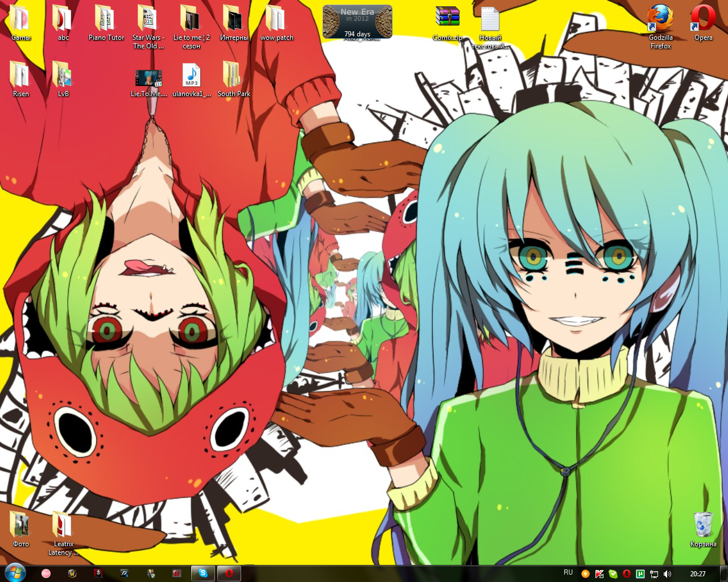Select the Lie.To.Me video file

(x=148, y=78)
